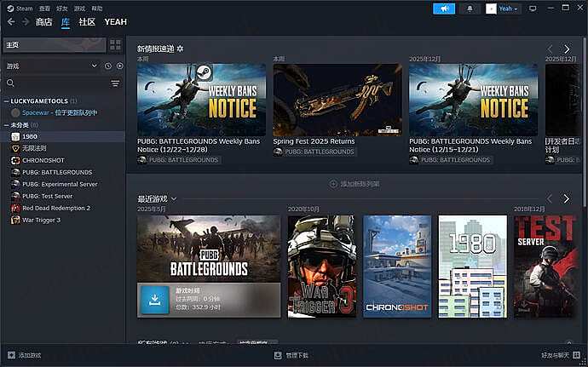Screen dimensions: 588x367
Task: Click the news settings gear icon
Action: pos(180,49)
